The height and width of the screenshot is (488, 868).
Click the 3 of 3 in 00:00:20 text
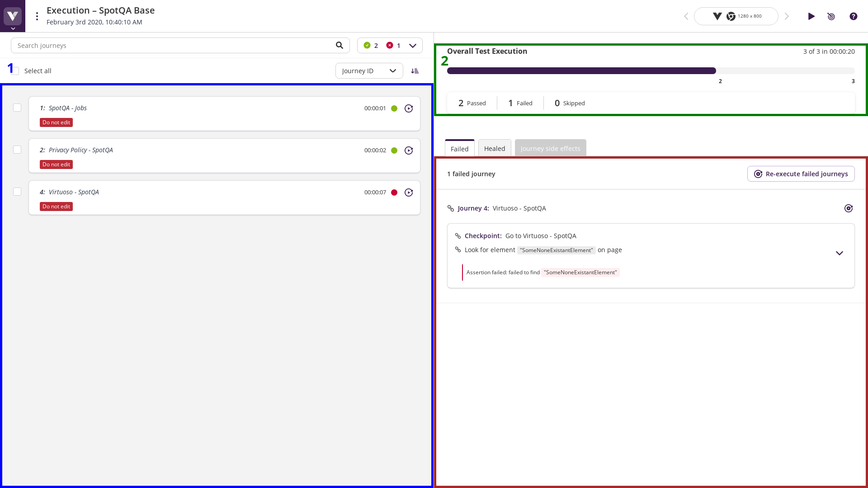(x=829, y=52)
